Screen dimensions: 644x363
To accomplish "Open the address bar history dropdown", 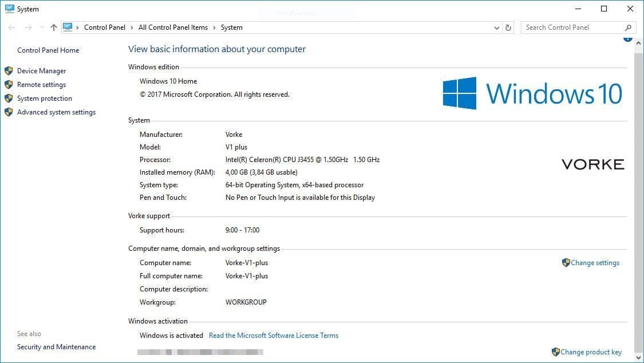I will tap(496, 27).
